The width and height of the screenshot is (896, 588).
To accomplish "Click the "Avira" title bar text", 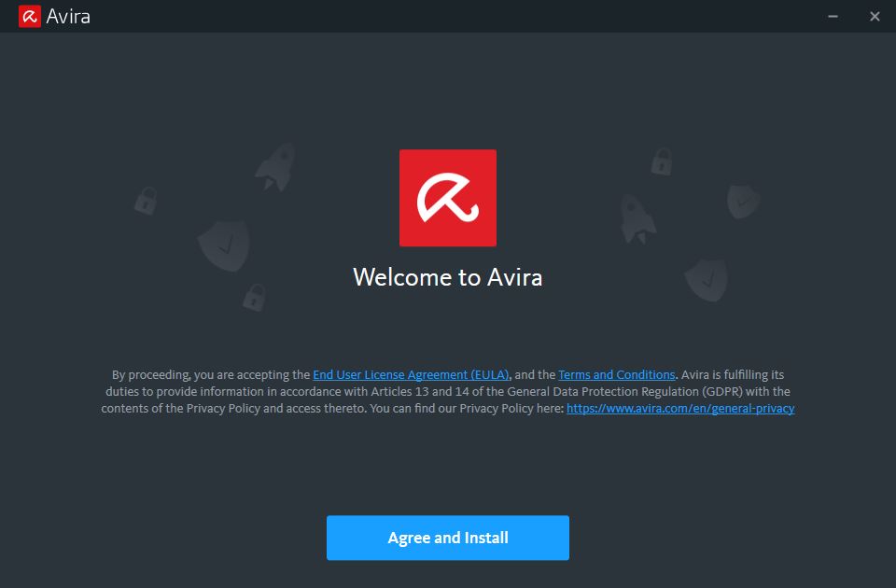I will pos(68,17).
